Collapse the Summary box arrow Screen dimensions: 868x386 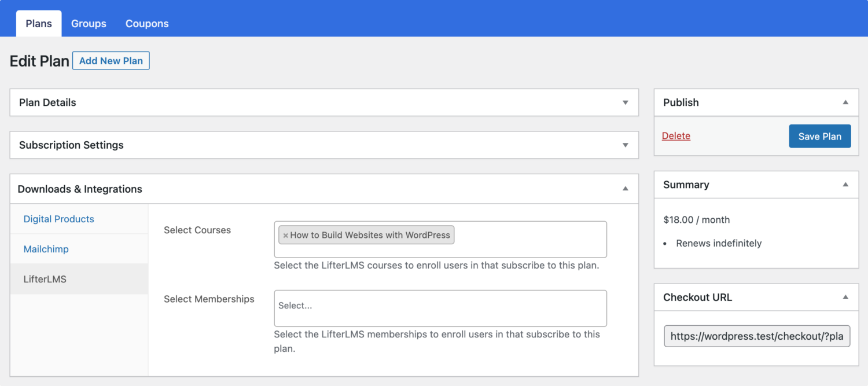point(845,185)
